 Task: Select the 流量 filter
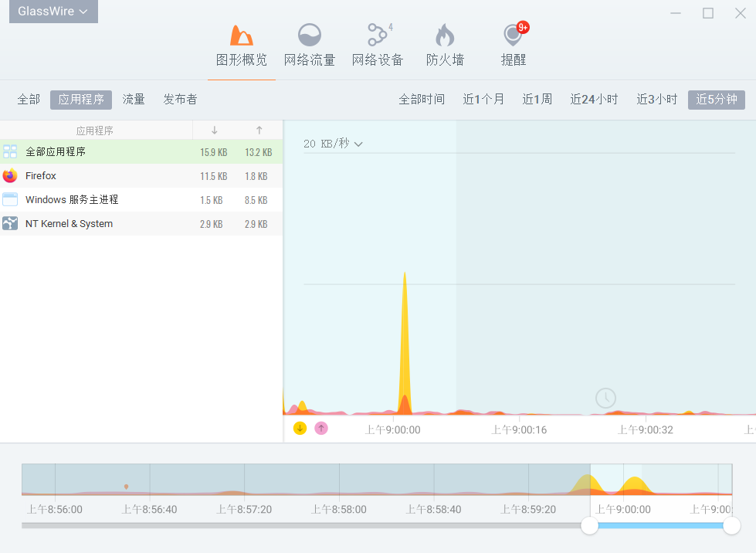134,100
